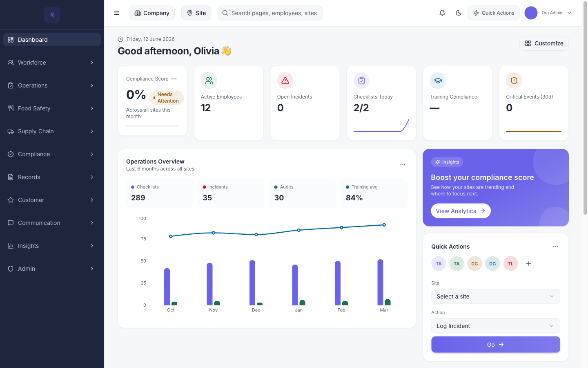This screenshot has height=368, width=588.
Task: Click the R logo in sidebar
Action: [x=52, y=15]
